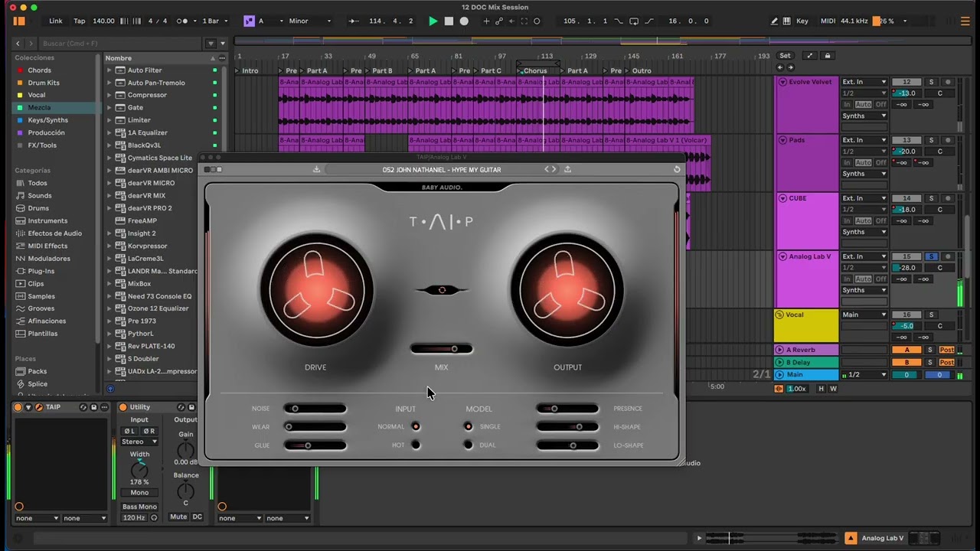Open the Vocal track Main routing dropdown
The height and width of the screenshot is (551, 980).
pos(864,315)
